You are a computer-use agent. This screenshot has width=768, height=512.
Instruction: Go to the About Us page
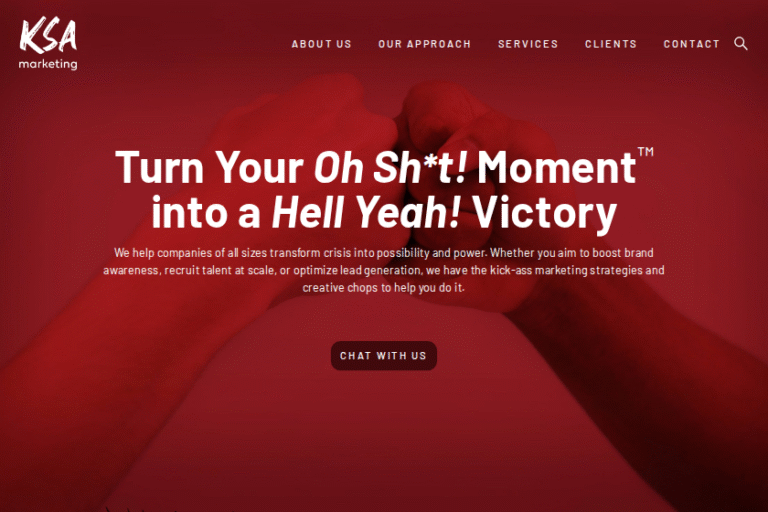click(x=322, y=44)
